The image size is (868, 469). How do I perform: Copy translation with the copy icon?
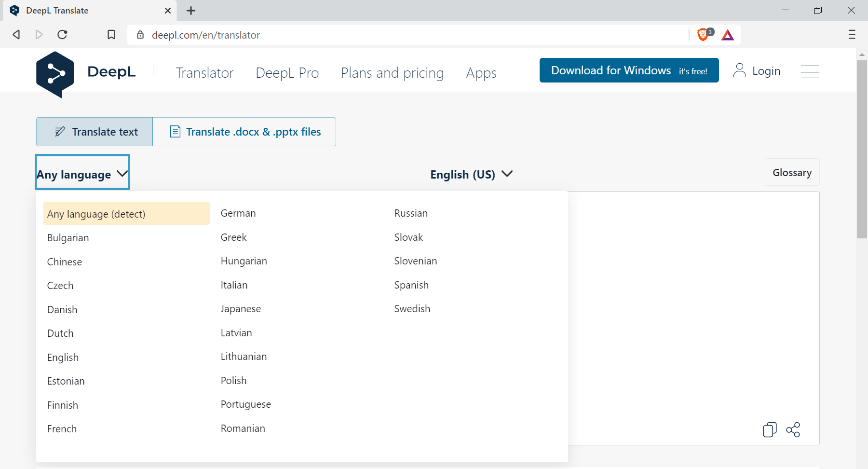point(770,429)
